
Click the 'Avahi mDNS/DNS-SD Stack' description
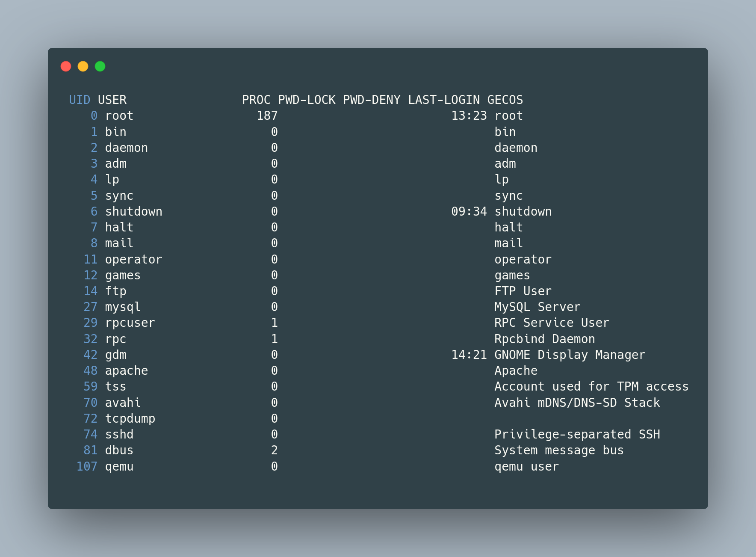tap(577, 403)
